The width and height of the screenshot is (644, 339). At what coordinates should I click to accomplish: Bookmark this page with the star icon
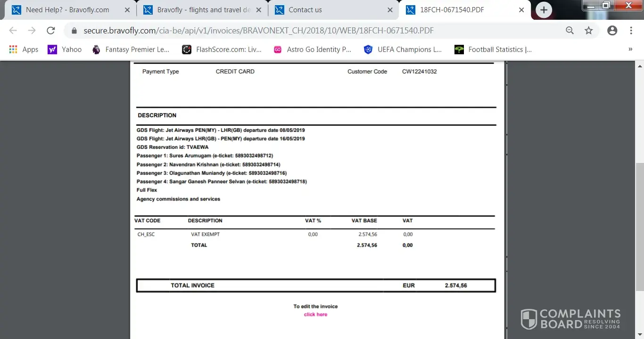588,31
